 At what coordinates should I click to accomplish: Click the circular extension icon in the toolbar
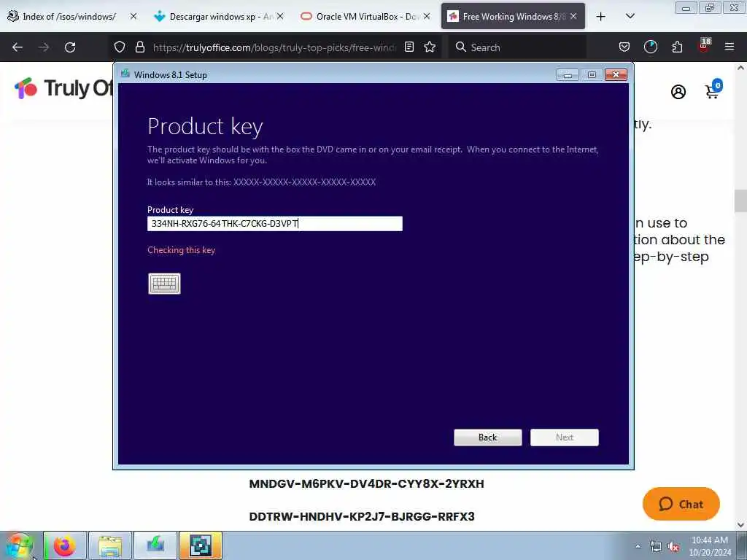pyautogui.click(x=650, y=47)
